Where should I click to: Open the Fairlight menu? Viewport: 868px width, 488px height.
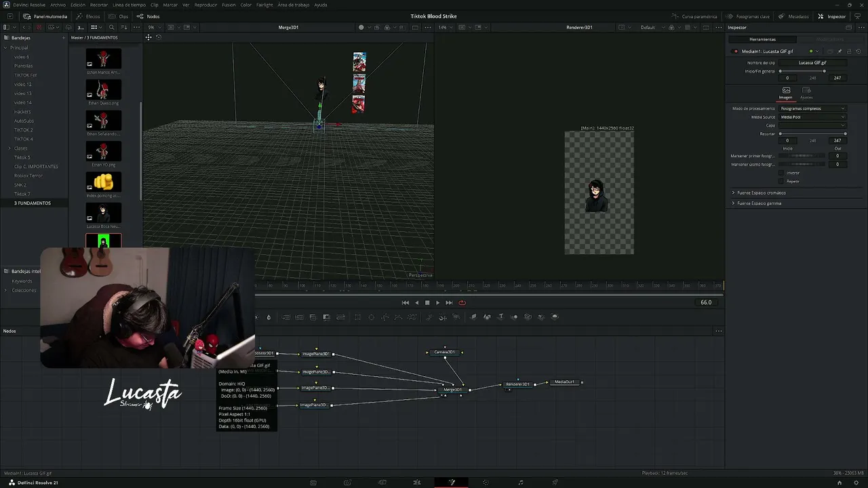[x=264, y=5]
